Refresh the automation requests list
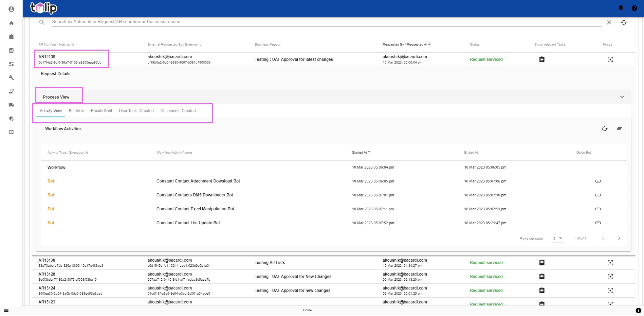Viewport: 644px width, 316px height. coord(624,22)
